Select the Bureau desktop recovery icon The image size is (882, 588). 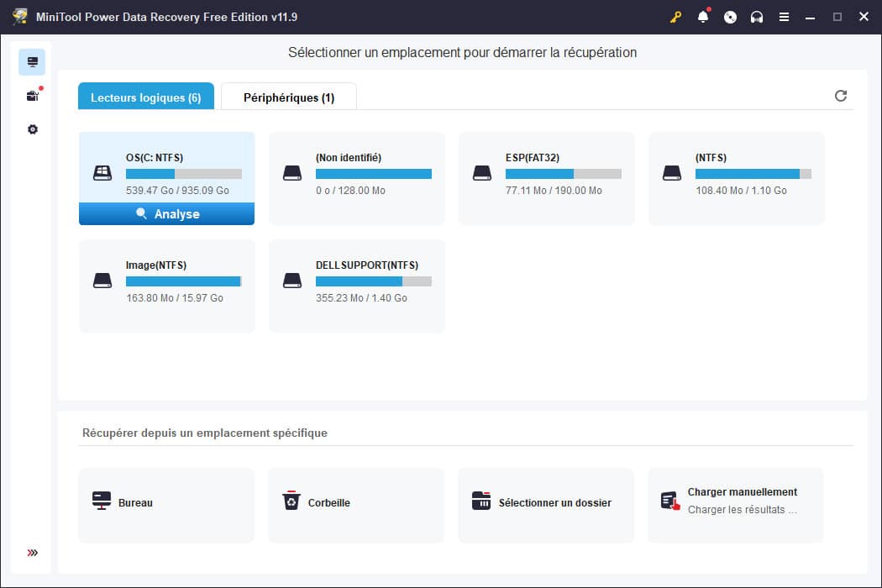pos(102,500)
